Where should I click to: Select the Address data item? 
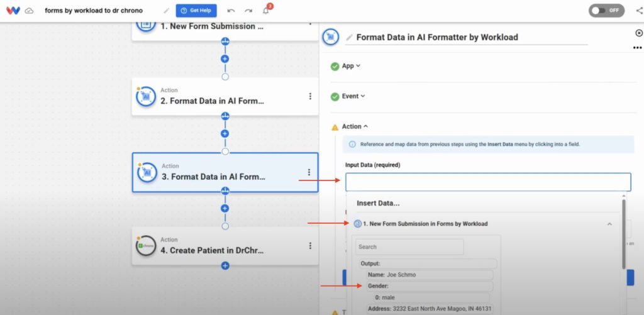point(430,309)
